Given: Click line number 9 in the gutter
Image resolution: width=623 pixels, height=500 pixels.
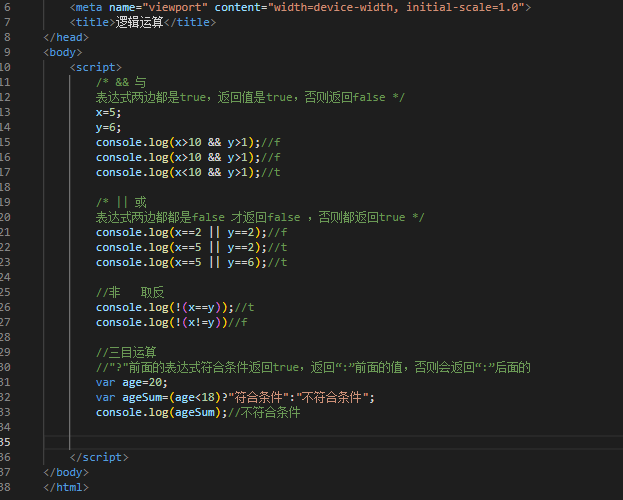Looking at the screenshot, I should click(x=7, y=52).
